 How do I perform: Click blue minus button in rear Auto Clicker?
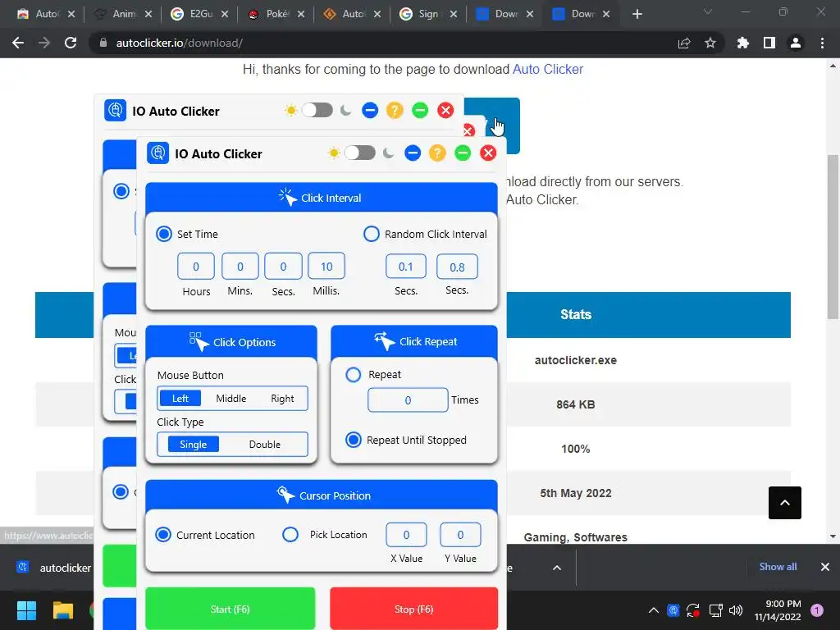[x=370, y=111]
